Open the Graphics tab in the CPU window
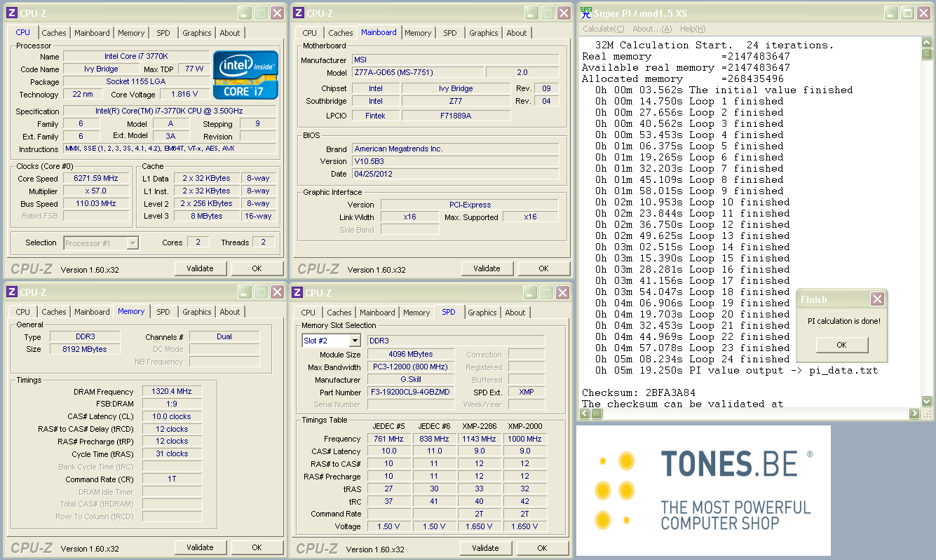936x560 pixels. point(196,33)
